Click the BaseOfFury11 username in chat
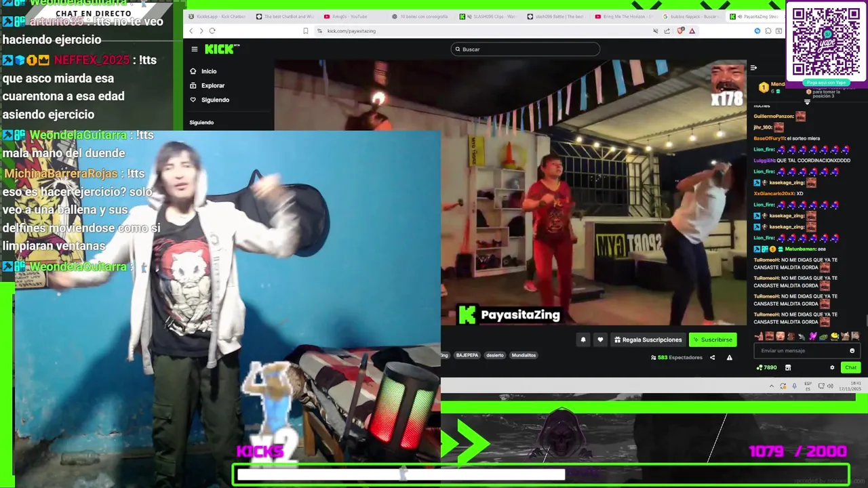868x488 pixels. tap(770, 138)
